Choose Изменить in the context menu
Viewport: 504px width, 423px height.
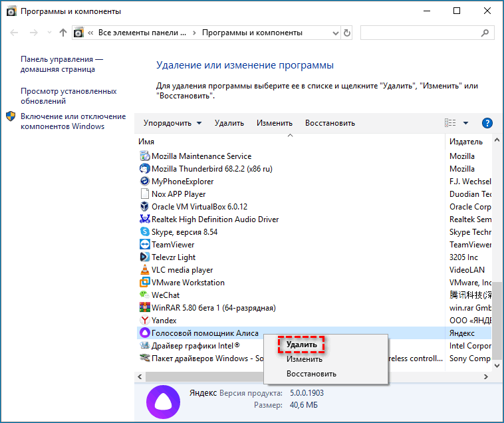[x=304, y=359]
